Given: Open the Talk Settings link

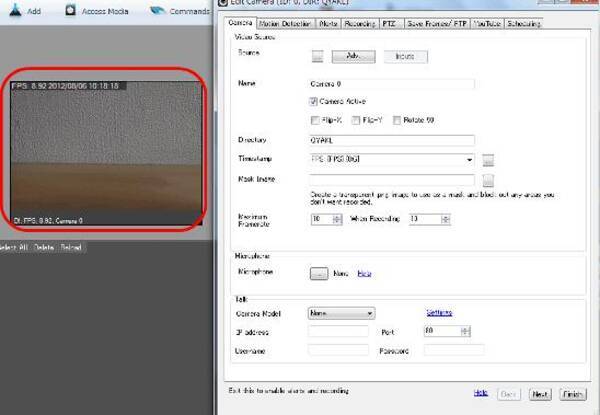Looking at the screenshot, I should (x=439, y=313).
